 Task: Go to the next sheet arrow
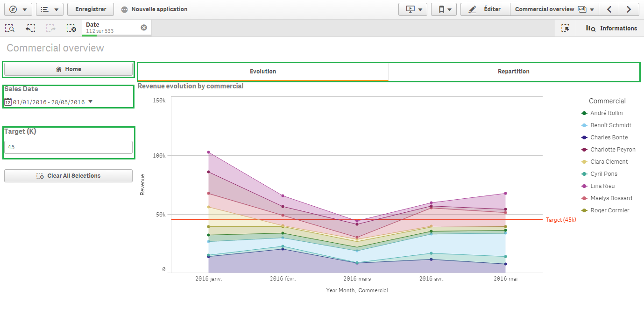[629, 9]
